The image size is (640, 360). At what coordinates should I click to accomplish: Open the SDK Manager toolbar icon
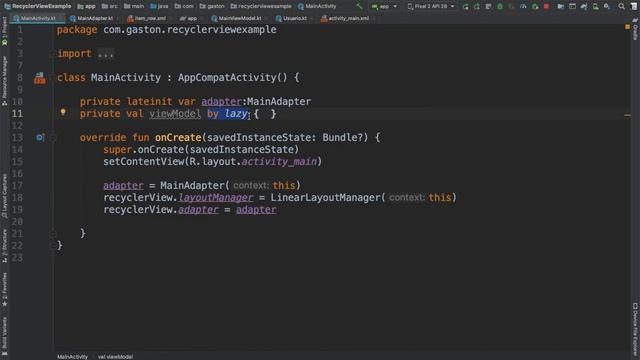pos(607,6)
